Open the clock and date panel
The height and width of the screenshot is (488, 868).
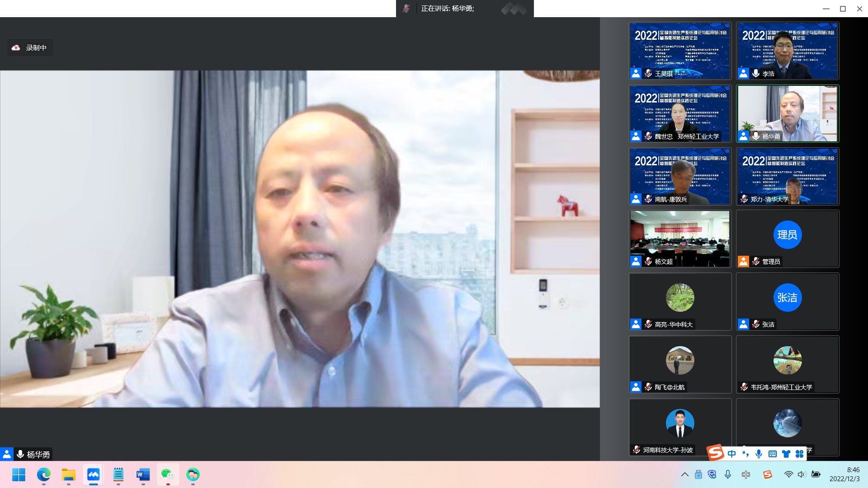[844, 474]
